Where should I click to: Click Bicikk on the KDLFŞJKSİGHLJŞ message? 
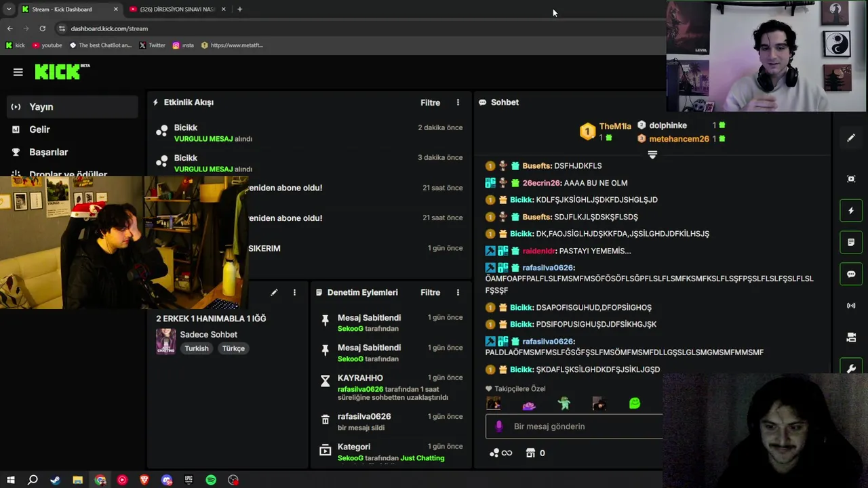tap(521, 200)
